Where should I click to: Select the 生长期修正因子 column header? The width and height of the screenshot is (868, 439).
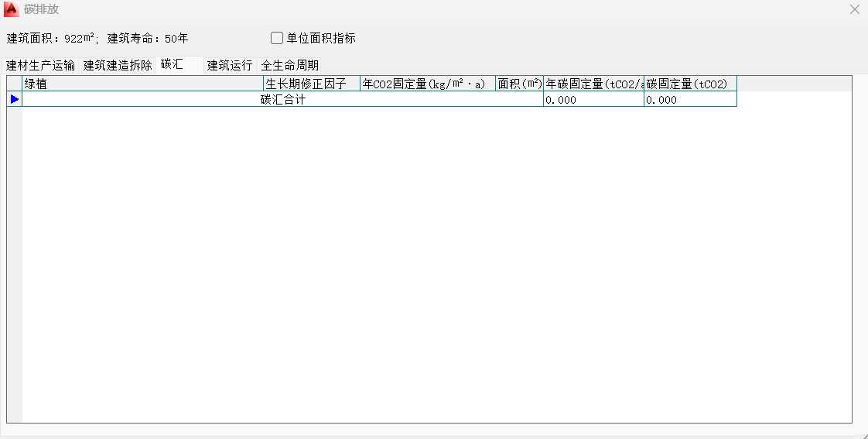click(x=312, y=84)
